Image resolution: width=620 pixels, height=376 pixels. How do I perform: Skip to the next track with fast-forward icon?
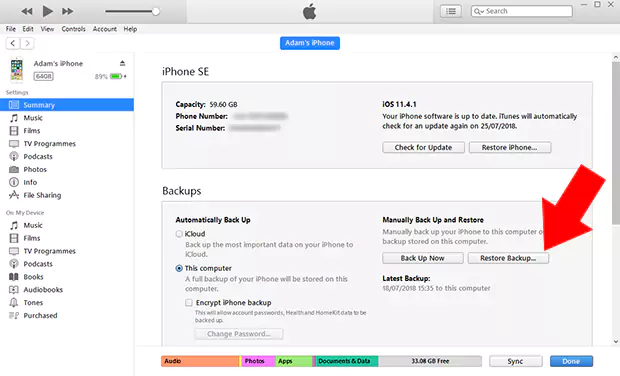(x=68, y=11)
